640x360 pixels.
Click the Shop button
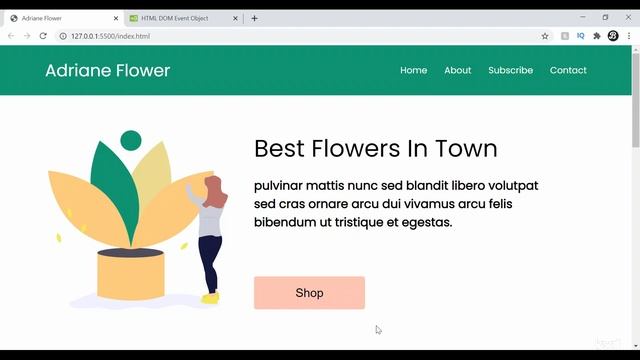tap(309, 293)
